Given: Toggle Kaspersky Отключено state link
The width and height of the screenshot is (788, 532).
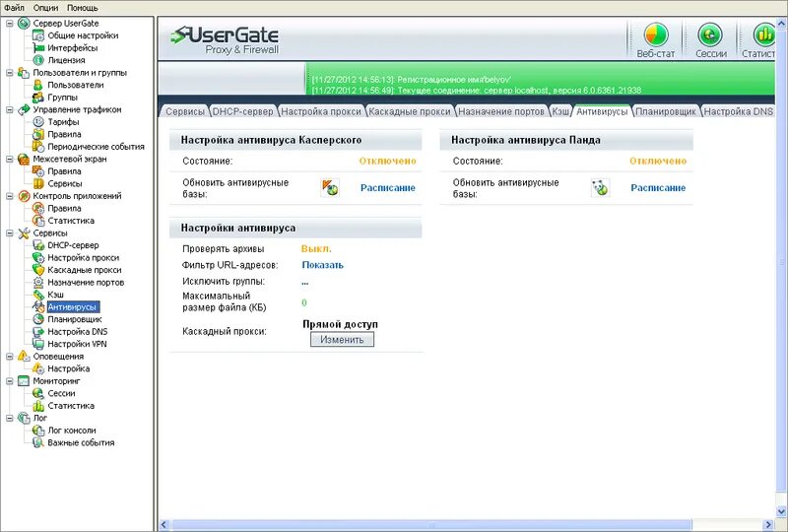Looking at the screenshot, I should (x=387, y=161).
